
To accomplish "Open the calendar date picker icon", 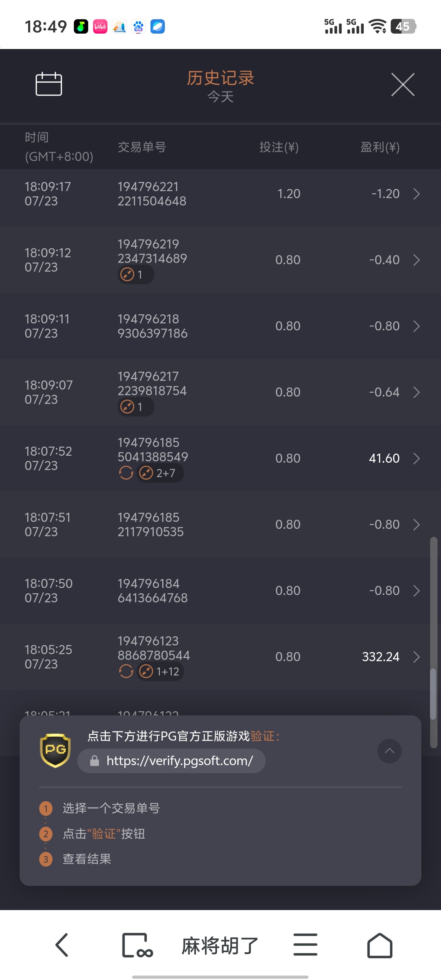I will tap(49, 84).
